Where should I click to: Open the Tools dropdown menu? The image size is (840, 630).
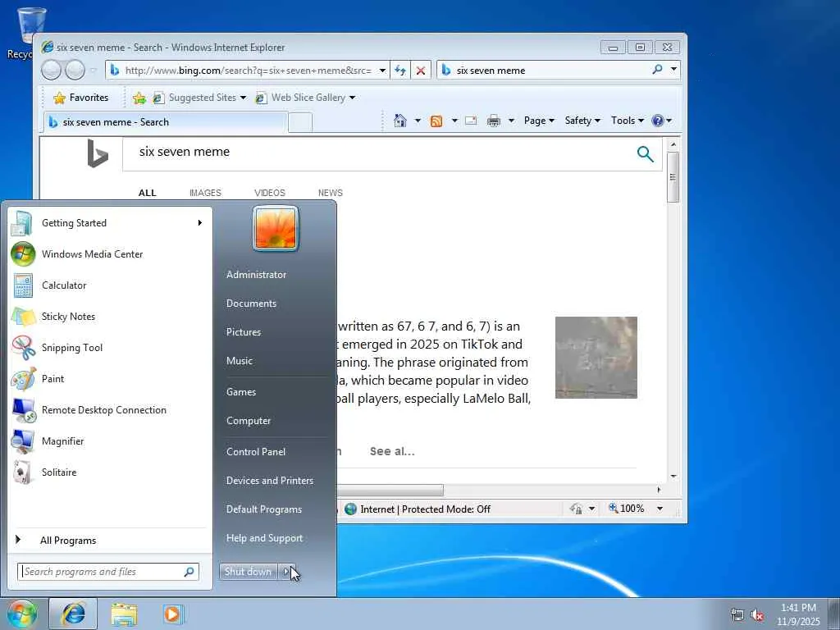click(628, 121)
